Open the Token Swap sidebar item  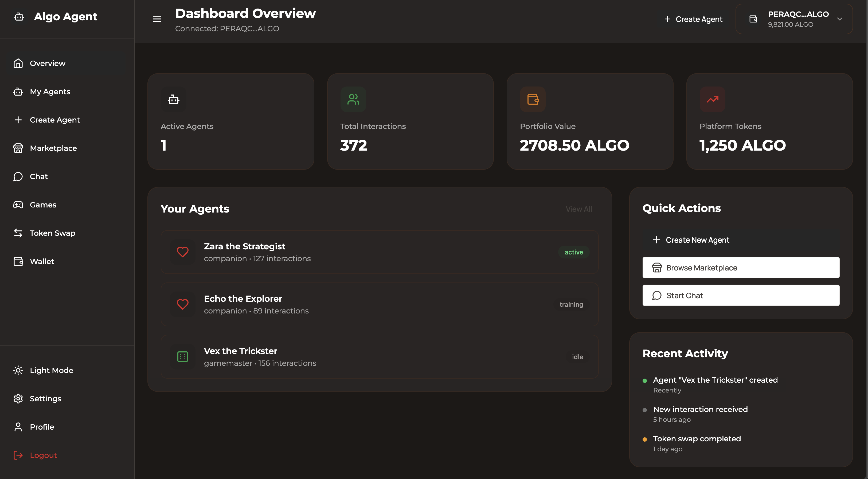click(52, 233)
